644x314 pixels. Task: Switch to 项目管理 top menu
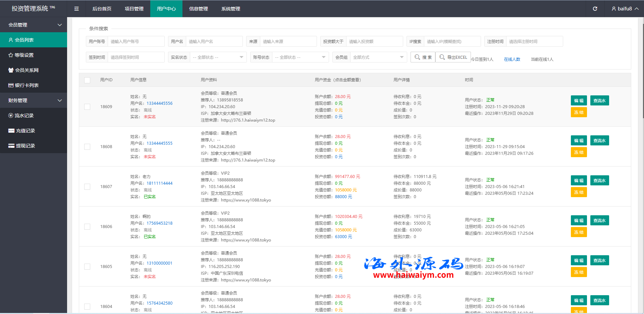134,9
